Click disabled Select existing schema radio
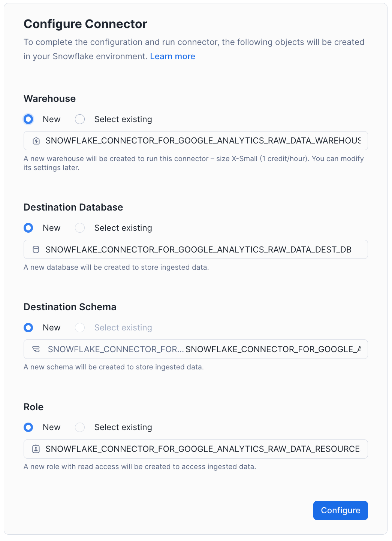392x541 pixels. [x=80, y=327]
